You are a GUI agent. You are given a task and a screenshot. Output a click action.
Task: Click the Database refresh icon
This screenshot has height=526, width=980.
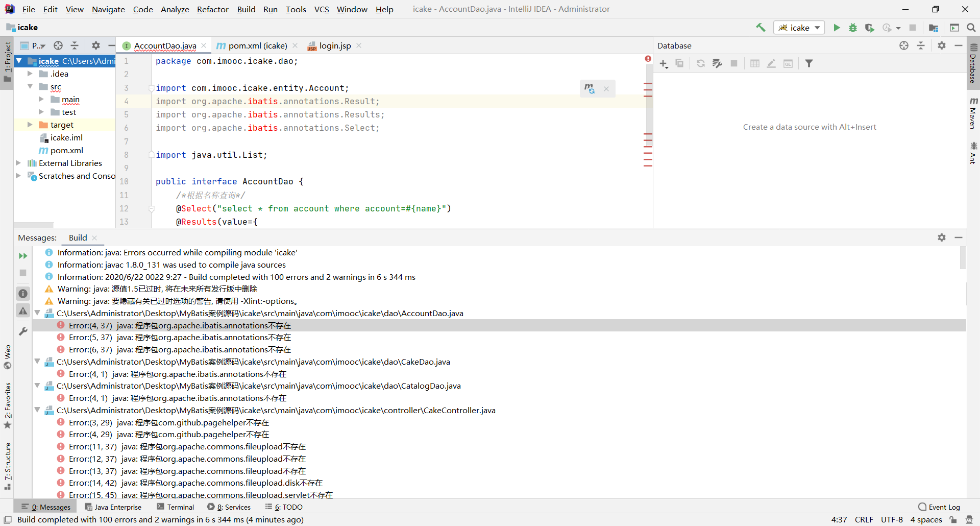click(x=701, y=63)
